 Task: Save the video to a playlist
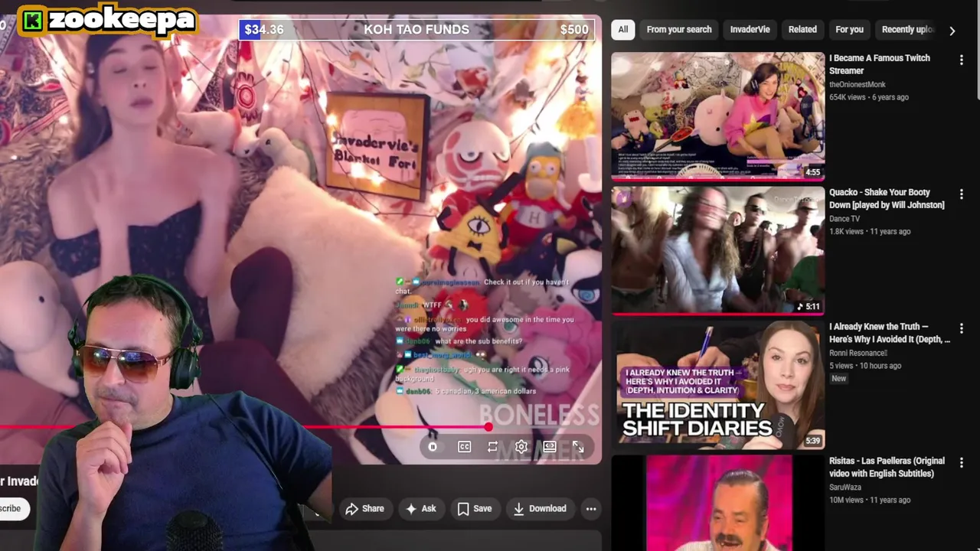point(475,508)
